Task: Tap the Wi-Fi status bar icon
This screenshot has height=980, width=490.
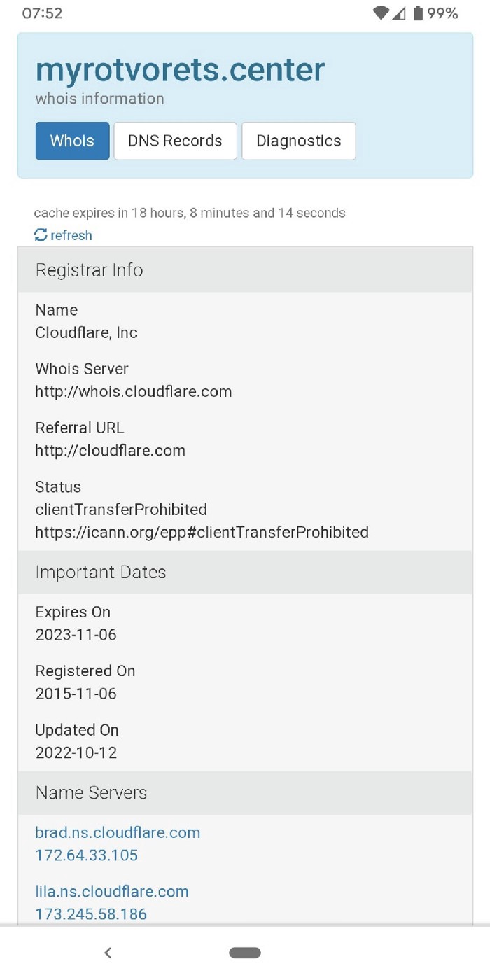Action: [381, 13]
